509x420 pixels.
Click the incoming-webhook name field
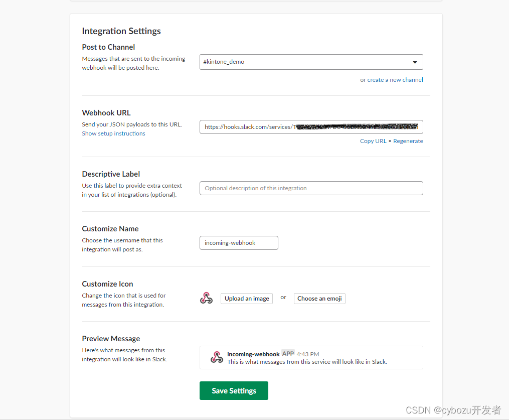coord(239,243)
